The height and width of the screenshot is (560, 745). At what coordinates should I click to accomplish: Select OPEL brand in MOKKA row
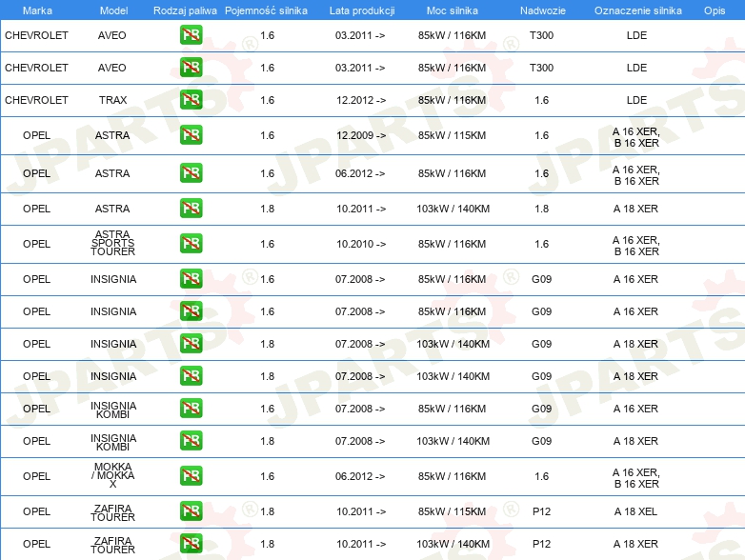(36, 476)
